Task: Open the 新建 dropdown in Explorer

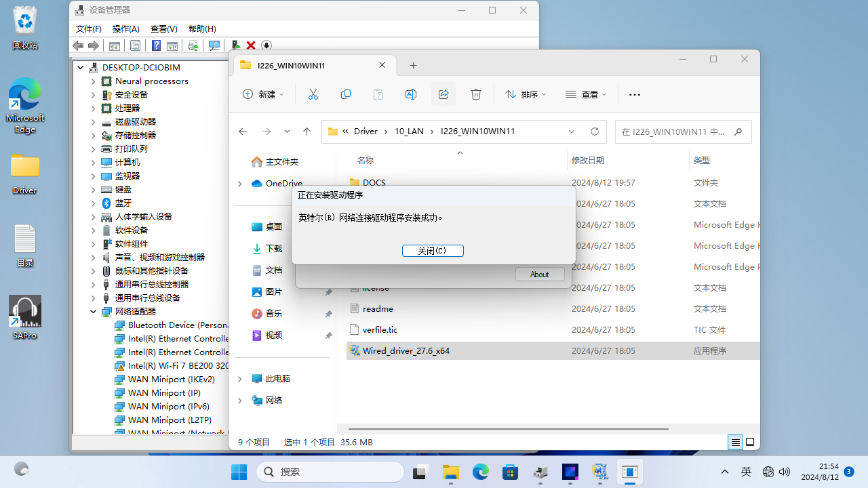Action: click(263, 95)
